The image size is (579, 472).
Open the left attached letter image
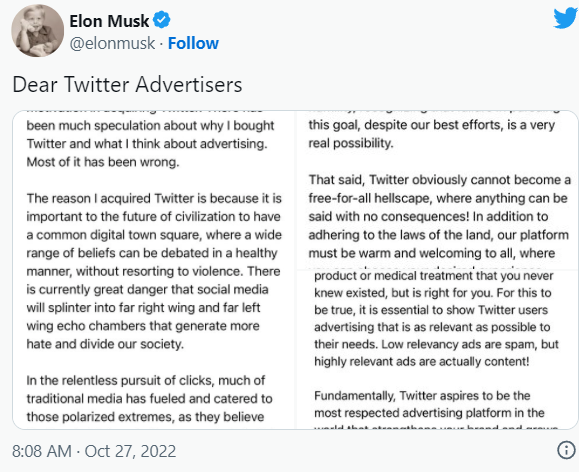tap(154, 270)
